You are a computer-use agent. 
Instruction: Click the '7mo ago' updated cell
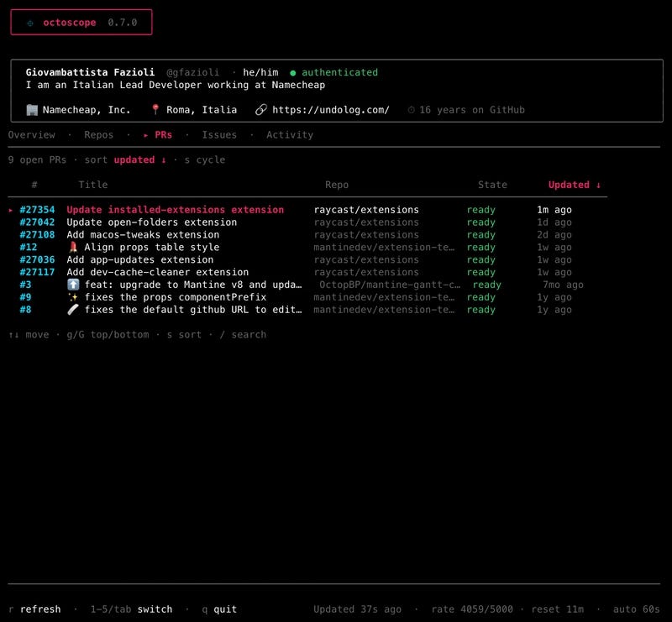pyautogui.click(x=563, y=285)
